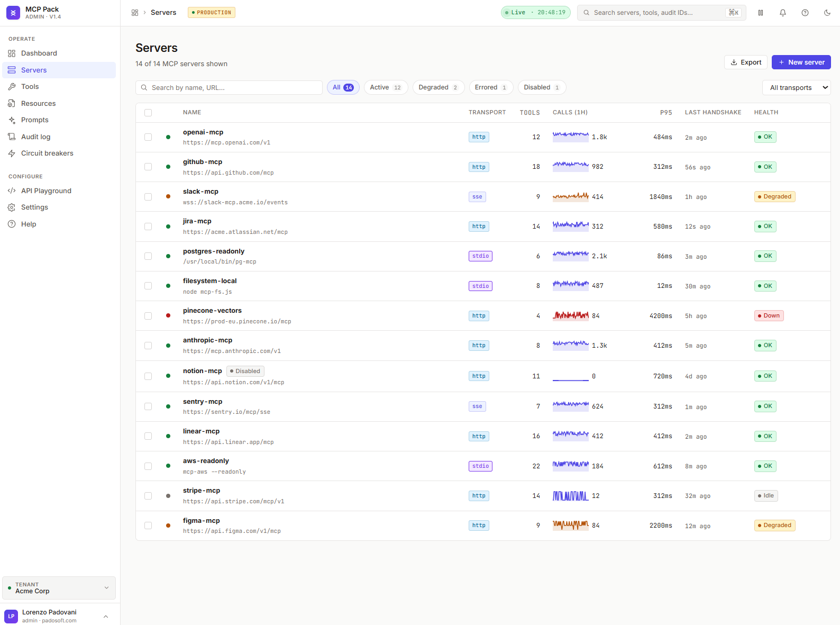Sort by Last Handshake column header
840x625 pixels.
point(713,113)
